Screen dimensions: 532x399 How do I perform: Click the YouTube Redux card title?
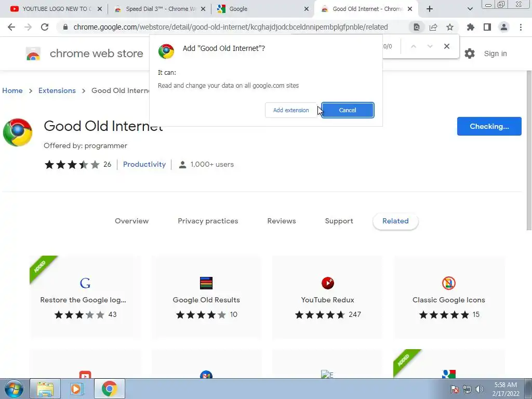click(x=327, y=300)
